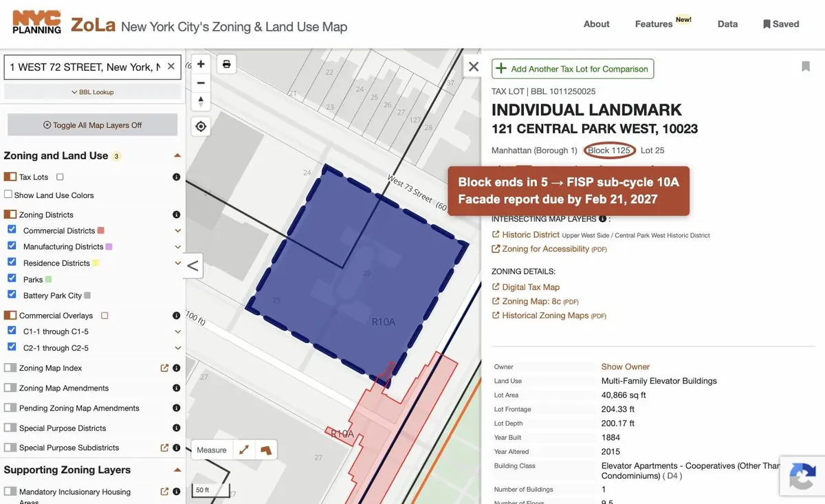Open Saved bookmarks

click(x=781, y=23)
